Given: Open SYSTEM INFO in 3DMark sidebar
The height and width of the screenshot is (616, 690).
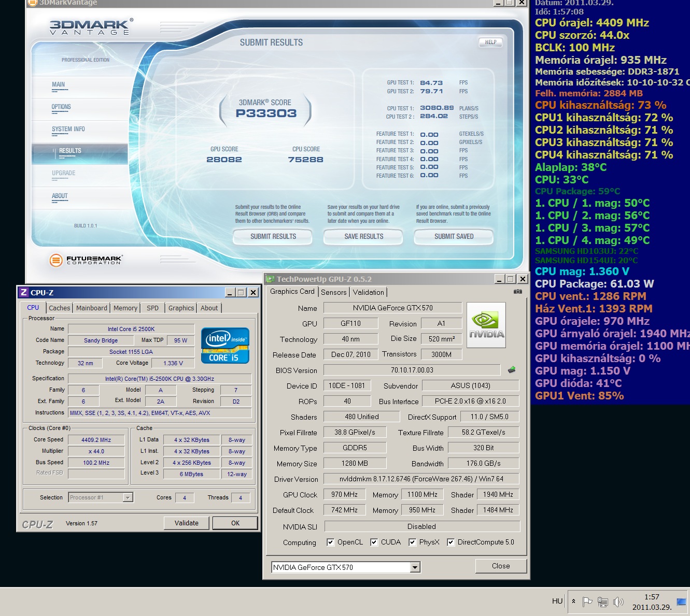Looking at the screenshot, I should pyautogui.click(x=79, y=131).
